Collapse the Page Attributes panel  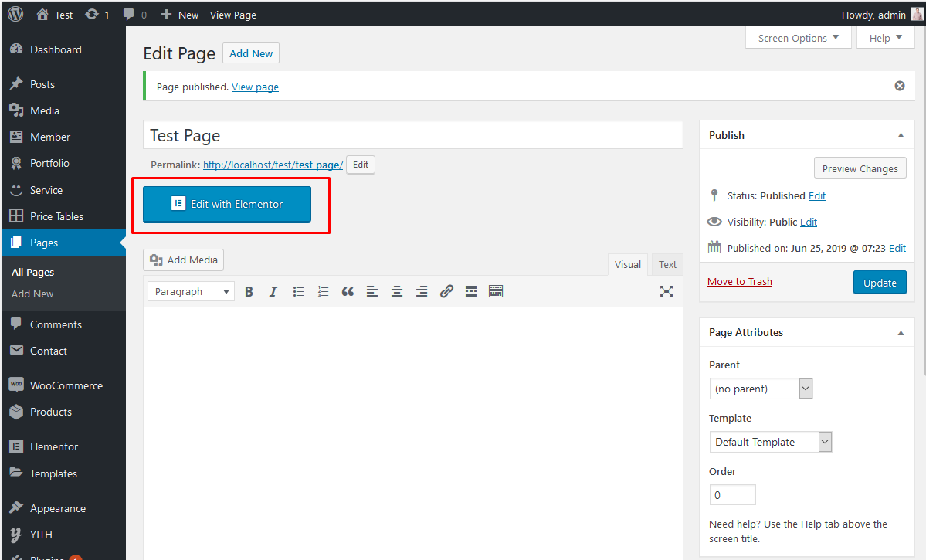pos(900,332)
